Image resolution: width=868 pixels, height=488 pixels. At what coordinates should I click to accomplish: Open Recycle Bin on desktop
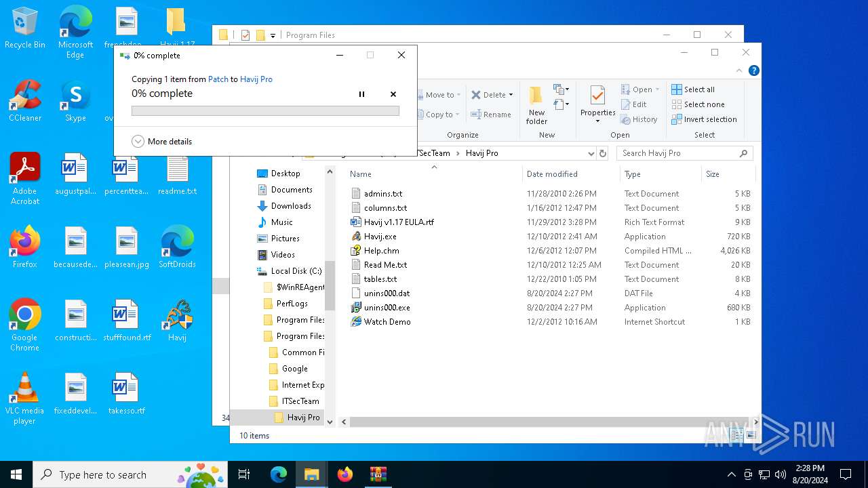pos(25,29)
